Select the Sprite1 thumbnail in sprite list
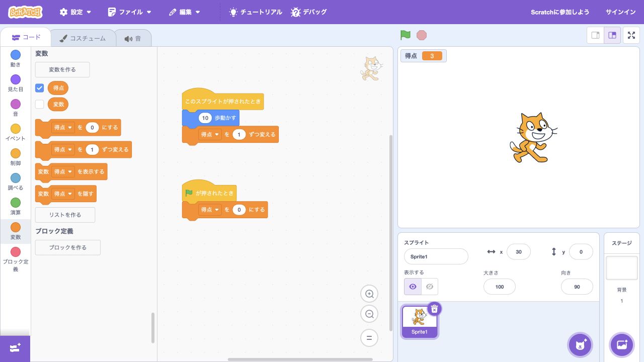This screenshot has width=644, height=362. pyautogui.click(x=420, y=322)
